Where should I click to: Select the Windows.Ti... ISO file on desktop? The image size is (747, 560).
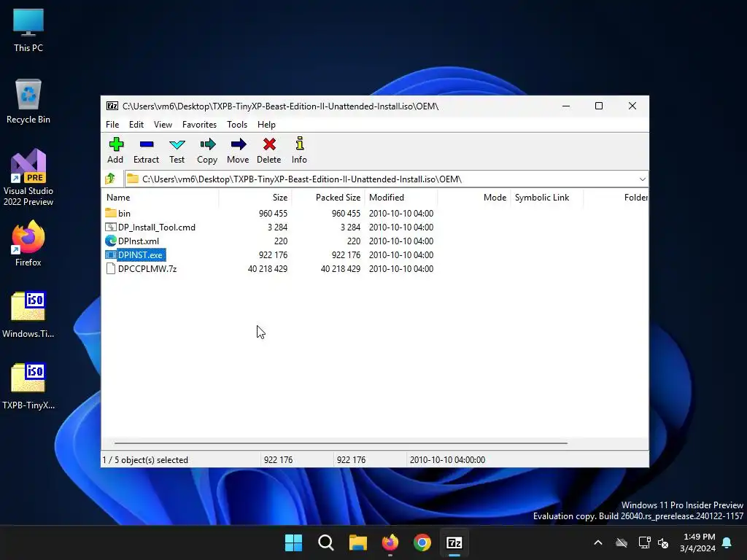point(28,315)
